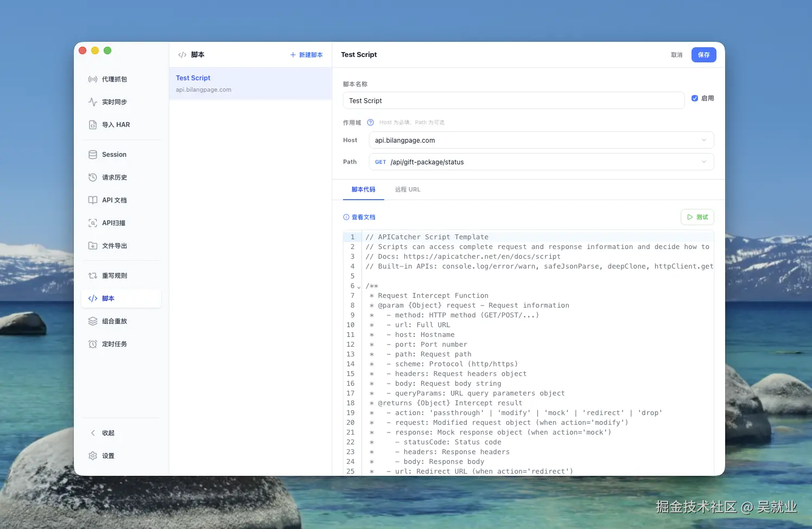Click the Built-in APIs comment on line 4
This screenshot has width=812, height=529.
[540, 266]
